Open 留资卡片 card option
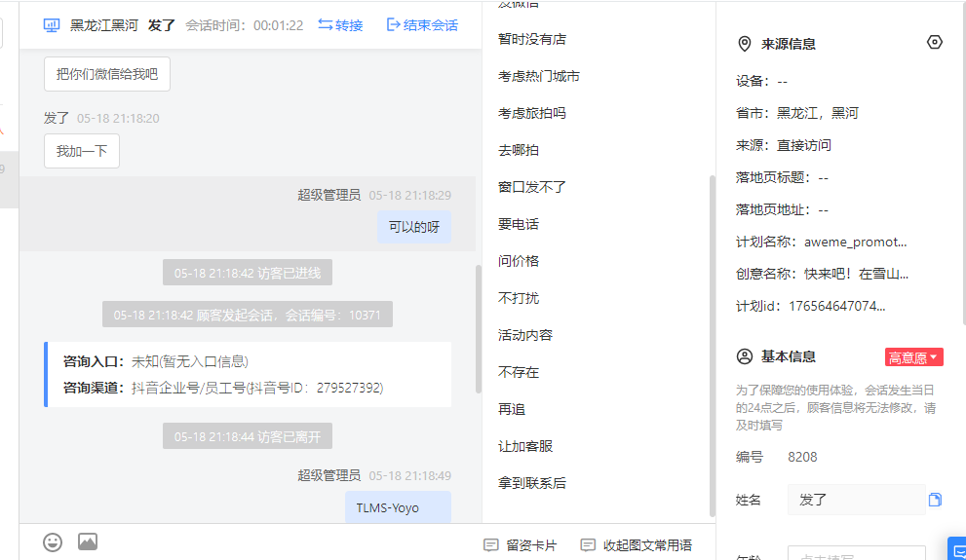This screenshot has height=560, width=966. point(520,545)
